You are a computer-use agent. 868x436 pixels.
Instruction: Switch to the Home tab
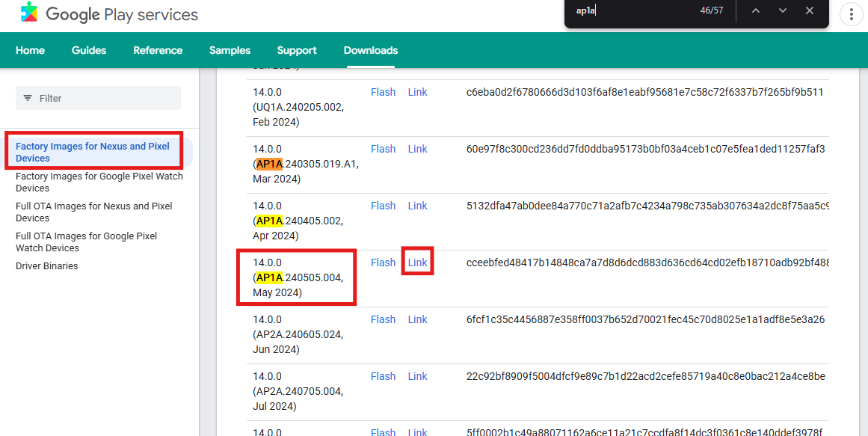(30, 50)
